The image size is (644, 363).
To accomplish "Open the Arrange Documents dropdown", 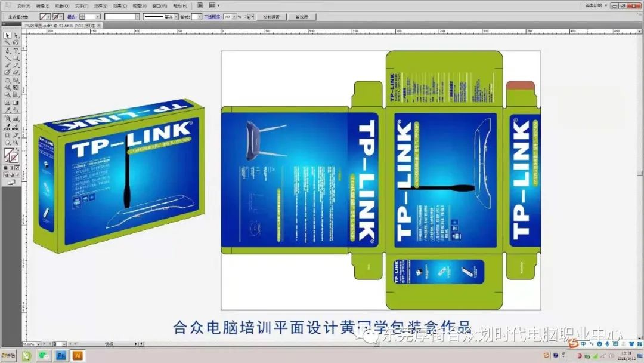I will [x=215, y=5].
